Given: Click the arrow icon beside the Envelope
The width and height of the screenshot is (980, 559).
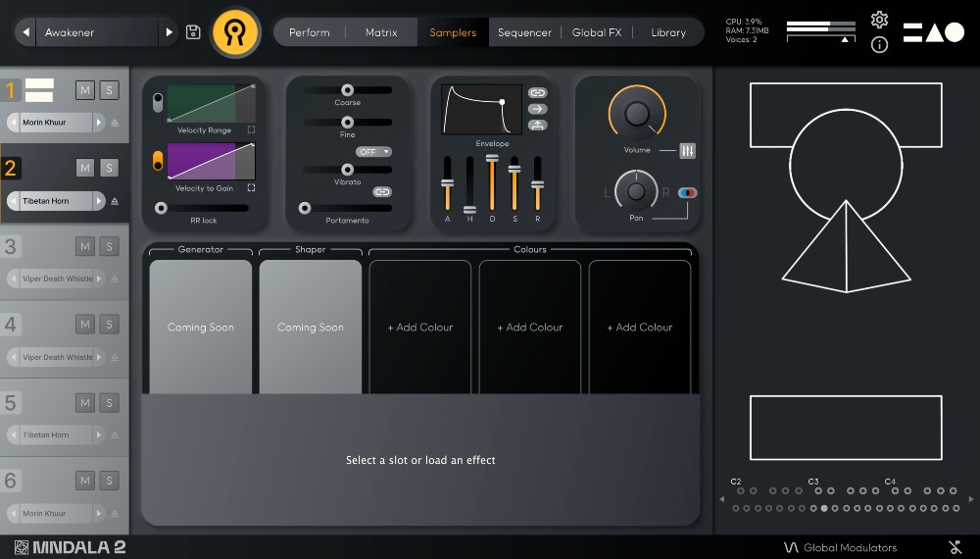Looking at the screenshot, I should (537, 109).
